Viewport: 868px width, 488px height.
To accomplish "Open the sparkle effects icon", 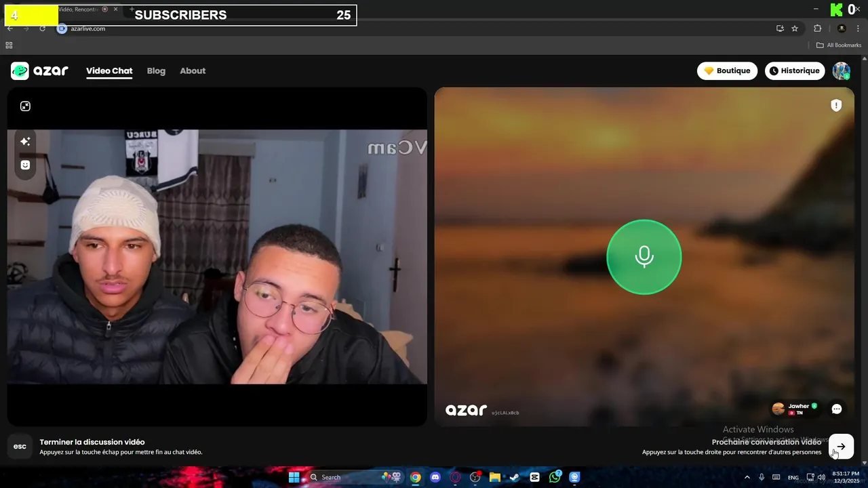I will (x=25, y=142).
